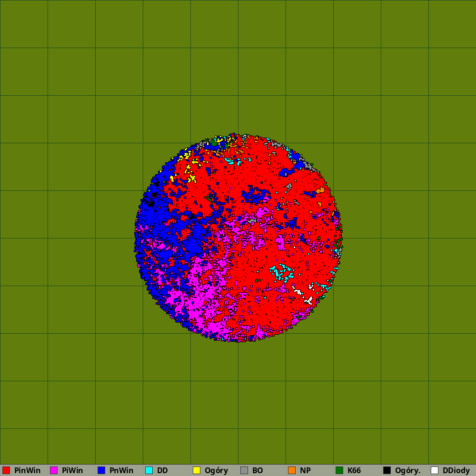Select the Ogóry. label beside the black swatch
Image resolution: width=476 pixels, height=476 pixels.
point(408,471)
